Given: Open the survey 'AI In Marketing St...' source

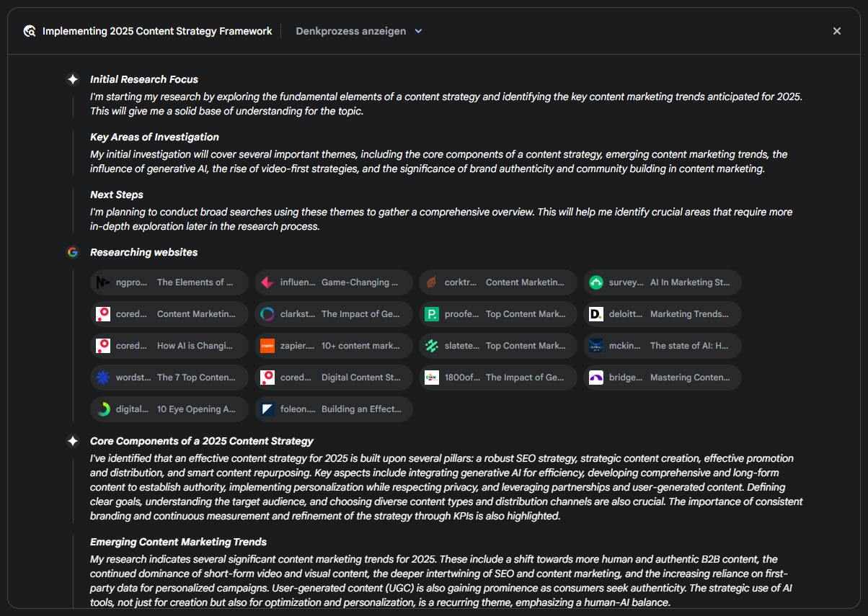Looking at the screenshot, I should coord(662,282).
